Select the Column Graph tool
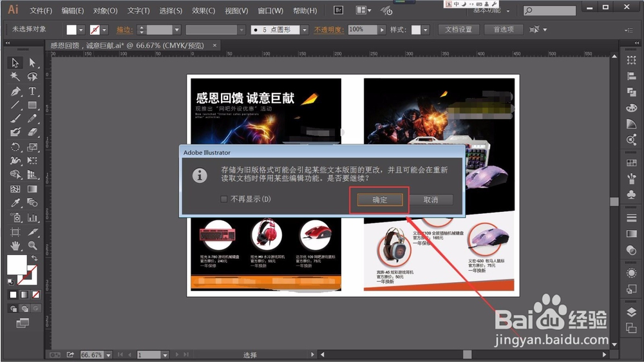The image size is (644, 362). click(32, 217)
